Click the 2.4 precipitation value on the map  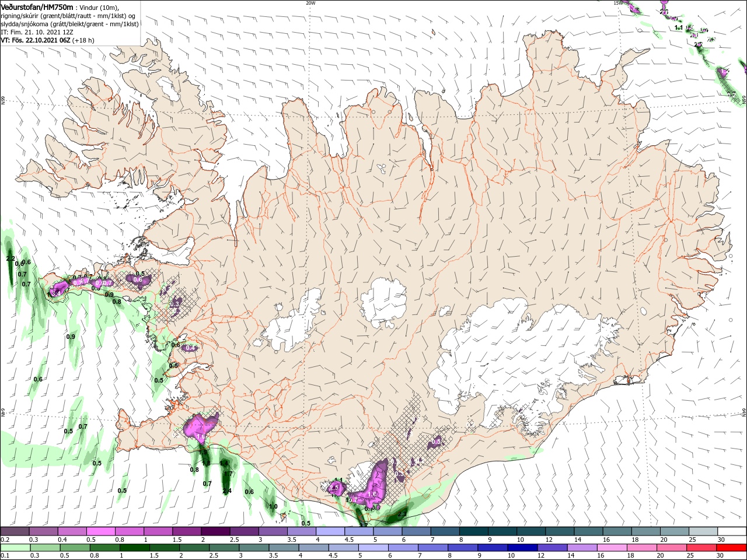click(x=227, y=491)
